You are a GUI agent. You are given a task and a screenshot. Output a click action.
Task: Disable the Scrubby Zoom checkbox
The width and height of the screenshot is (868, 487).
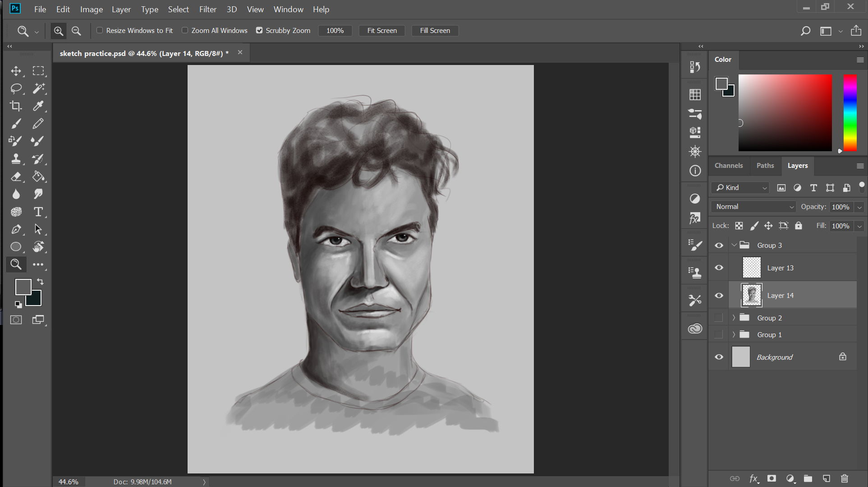tap(259, 30)
